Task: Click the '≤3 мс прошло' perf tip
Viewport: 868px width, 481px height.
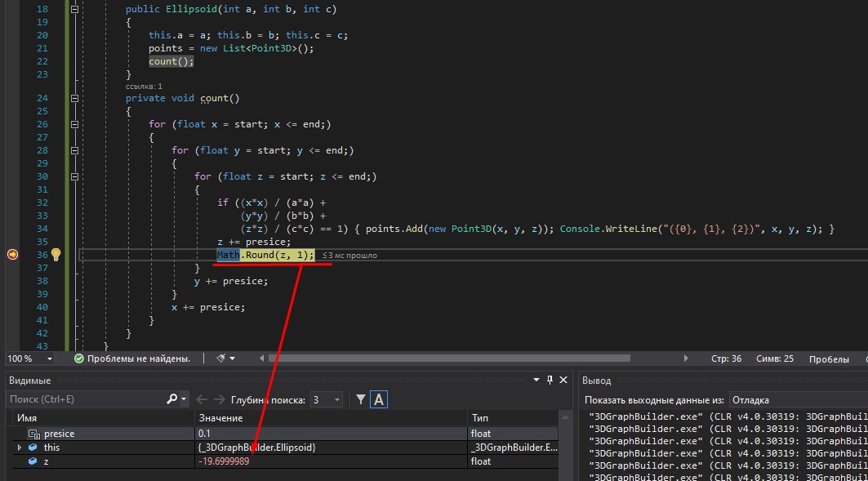Action: (349, 255)
